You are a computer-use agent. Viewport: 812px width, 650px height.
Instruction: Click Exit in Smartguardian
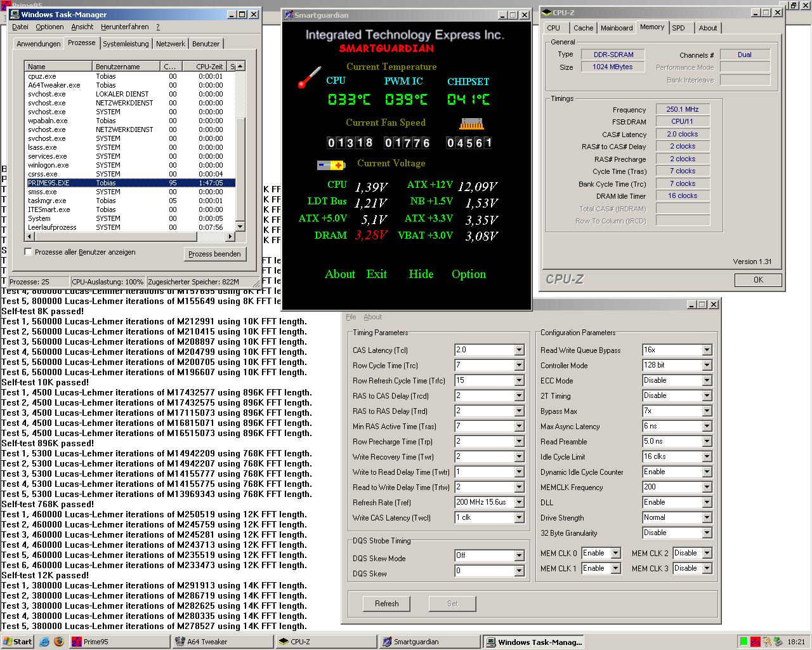pos(377,274)
